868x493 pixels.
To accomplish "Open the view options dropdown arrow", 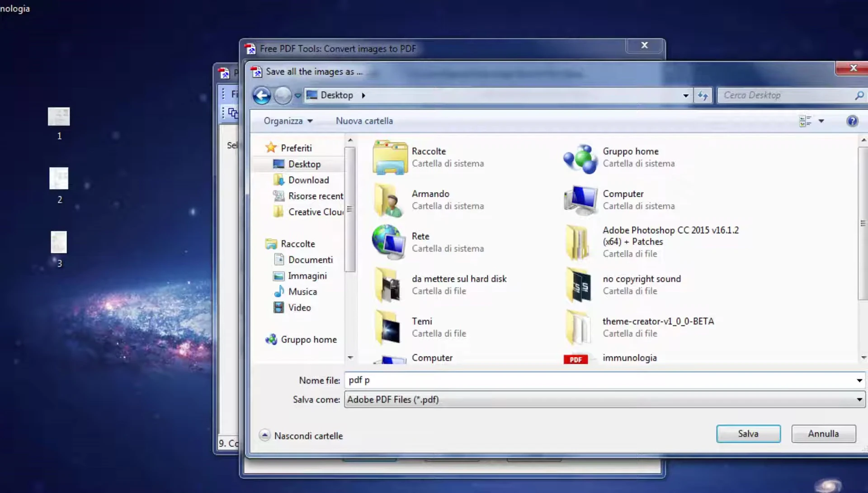I will 821,121.
